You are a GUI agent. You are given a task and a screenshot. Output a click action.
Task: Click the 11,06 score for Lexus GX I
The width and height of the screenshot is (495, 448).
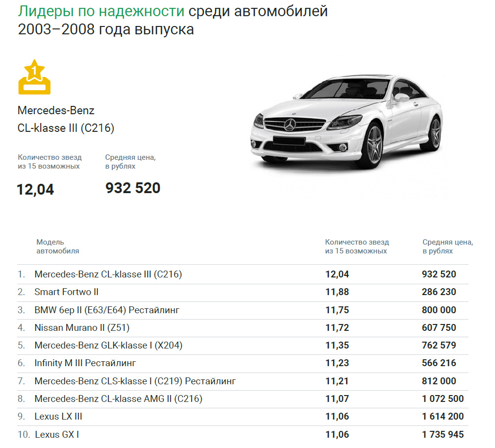click(x=337, y=434)
